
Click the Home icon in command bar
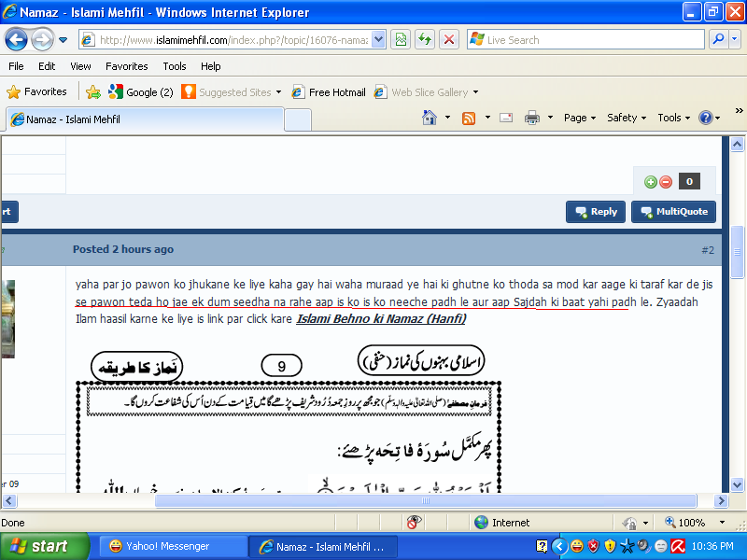point(430,118)
